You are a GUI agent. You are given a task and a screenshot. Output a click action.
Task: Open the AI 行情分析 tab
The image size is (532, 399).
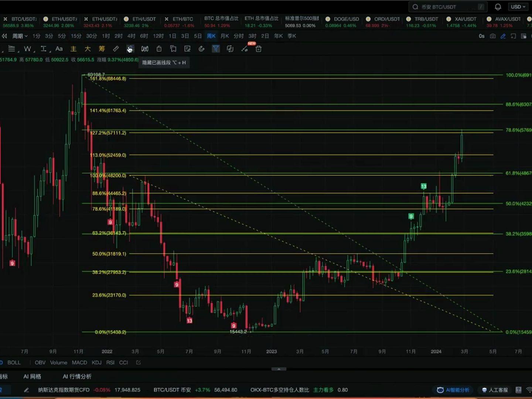(x=77, y=376)
